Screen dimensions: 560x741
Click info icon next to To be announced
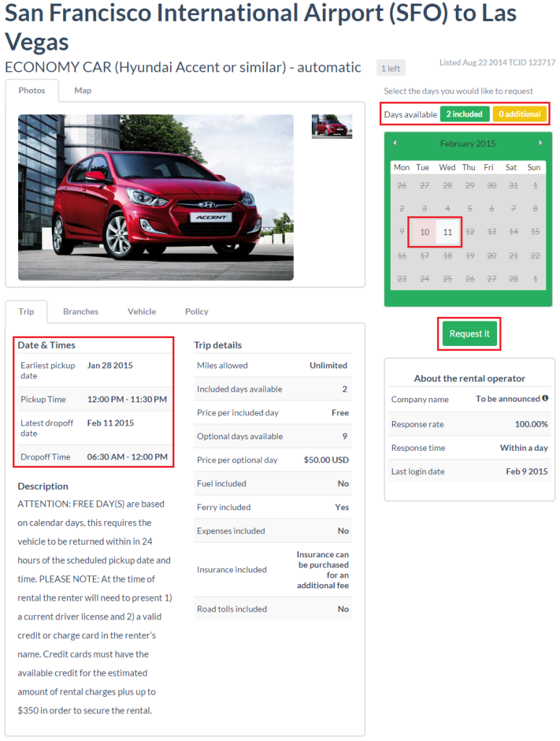click(x=545, y=399)
